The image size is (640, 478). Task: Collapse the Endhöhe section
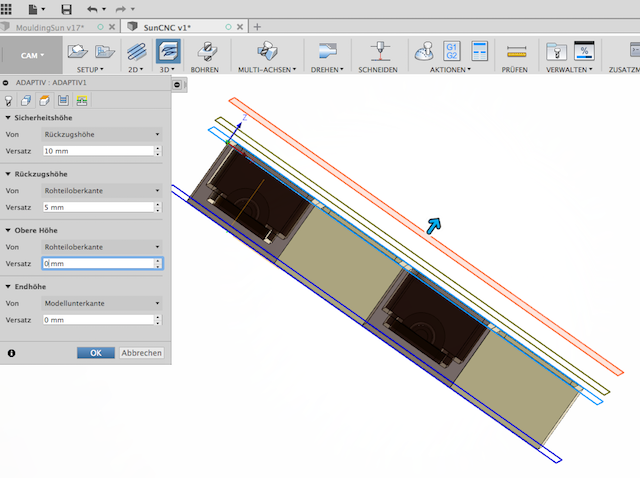click(x=8, y=287)
